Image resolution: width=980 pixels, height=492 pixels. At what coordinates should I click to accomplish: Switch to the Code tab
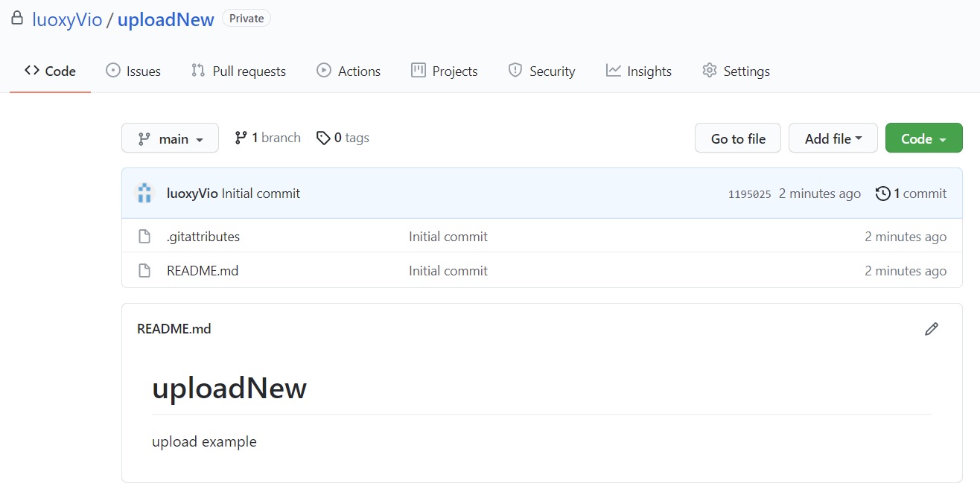pyautogui.click(x=50, y=71)
